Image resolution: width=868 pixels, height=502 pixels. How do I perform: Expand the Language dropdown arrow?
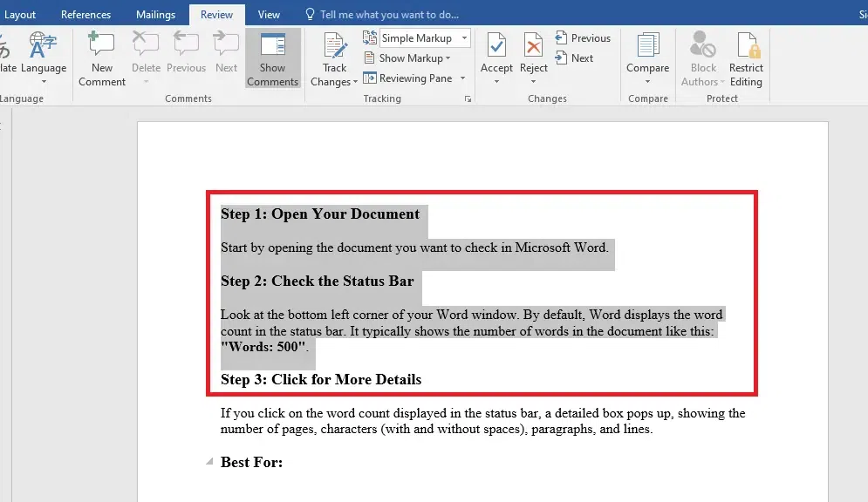coord(44,82)
